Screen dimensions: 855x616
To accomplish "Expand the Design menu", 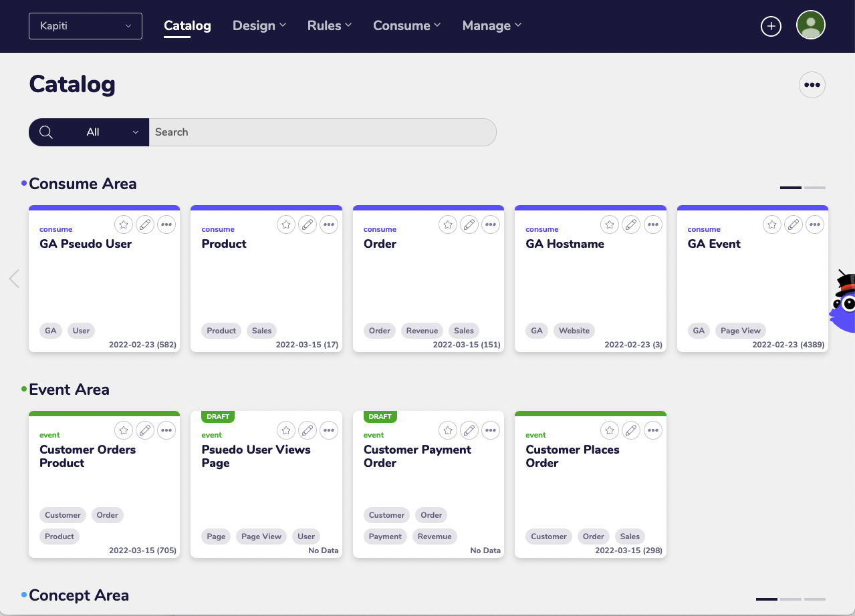I will tap(259, 25).
